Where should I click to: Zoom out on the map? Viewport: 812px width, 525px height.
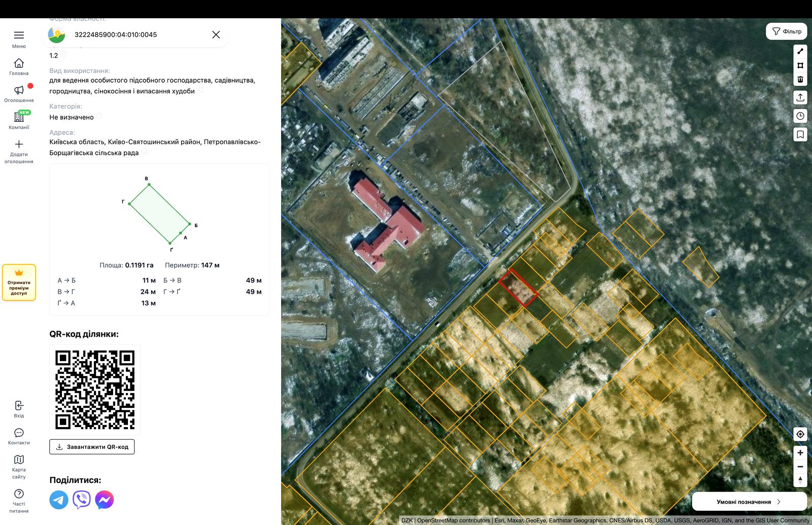pyautogui.click(x=800, y=467)
